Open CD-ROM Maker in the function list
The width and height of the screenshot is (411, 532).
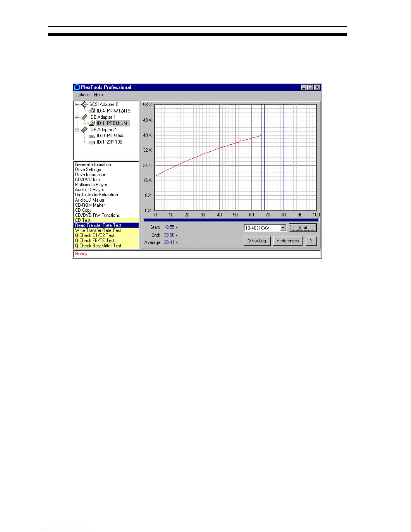pos(90,205)
